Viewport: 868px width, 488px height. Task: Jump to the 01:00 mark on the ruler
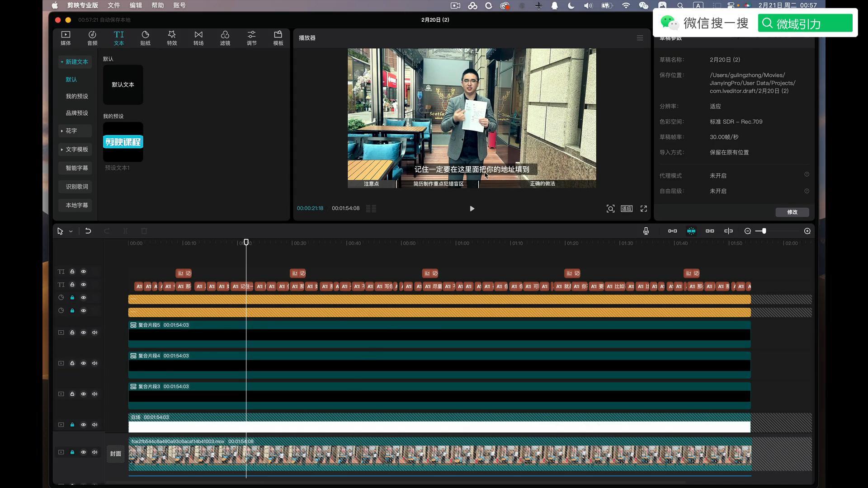(x=462, y=243)
